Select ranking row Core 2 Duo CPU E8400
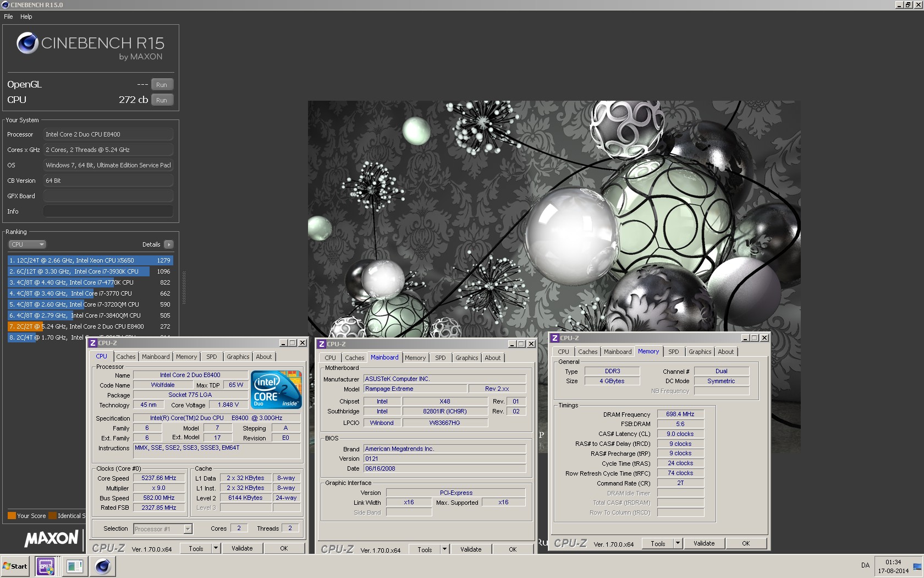Image resolution: width=924 pixels, height=578 pixels. (90, 326)
